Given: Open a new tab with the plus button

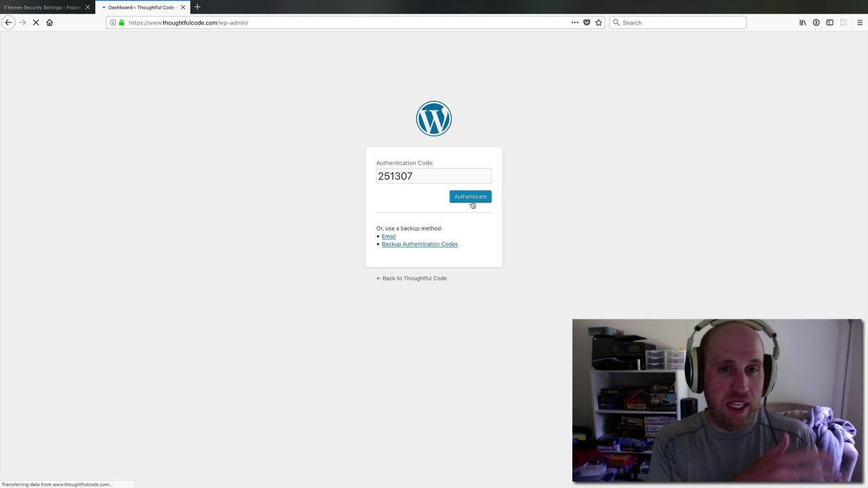Looking at the screenshot, I should point(197,7).
